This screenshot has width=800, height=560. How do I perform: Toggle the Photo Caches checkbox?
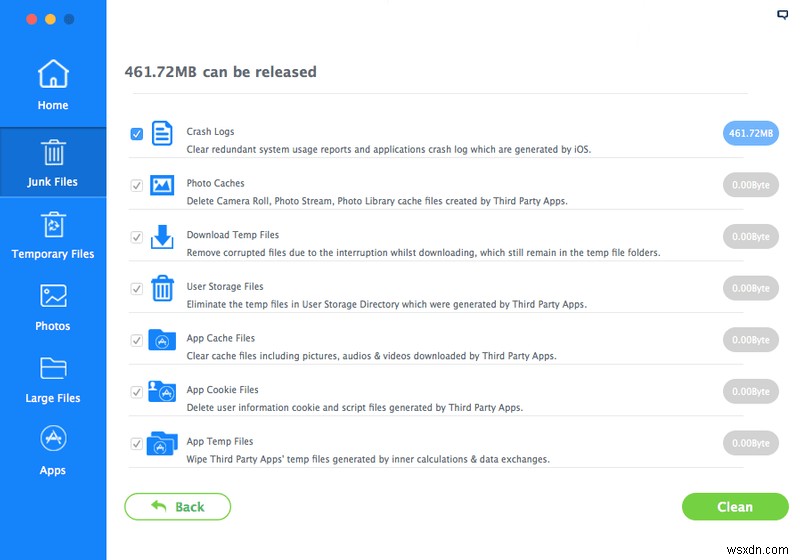coord(136,186)
